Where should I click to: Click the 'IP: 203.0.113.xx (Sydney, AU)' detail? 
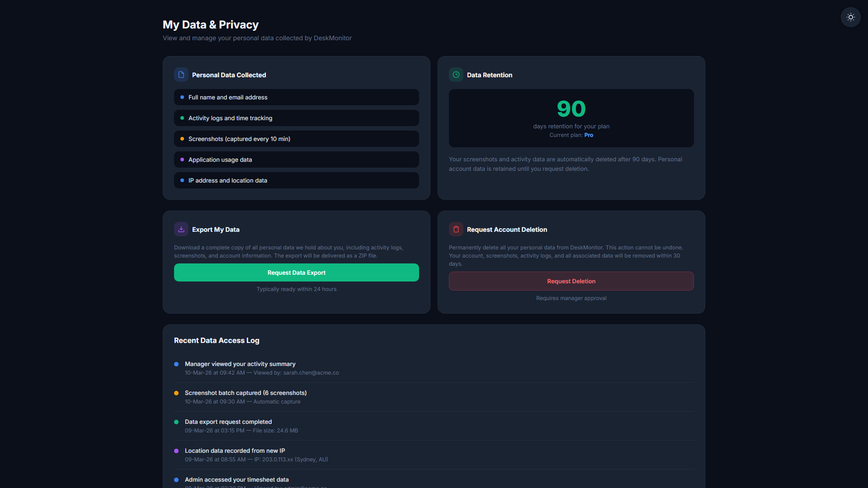(256, 460)
